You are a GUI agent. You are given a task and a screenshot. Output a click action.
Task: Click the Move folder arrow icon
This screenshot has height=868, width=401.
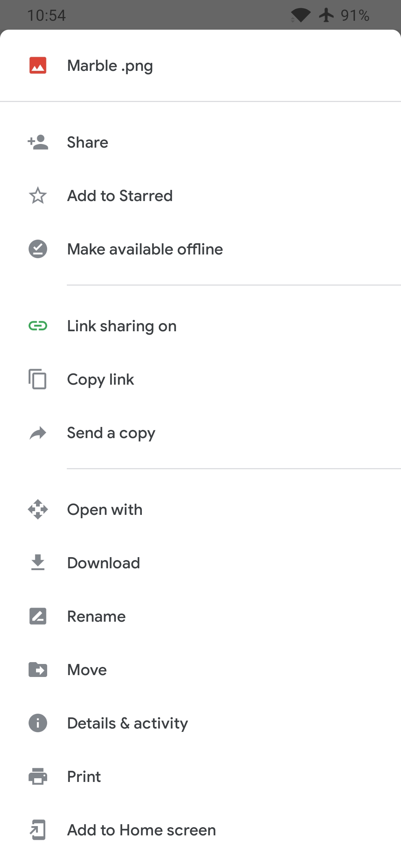click(38, 670)
